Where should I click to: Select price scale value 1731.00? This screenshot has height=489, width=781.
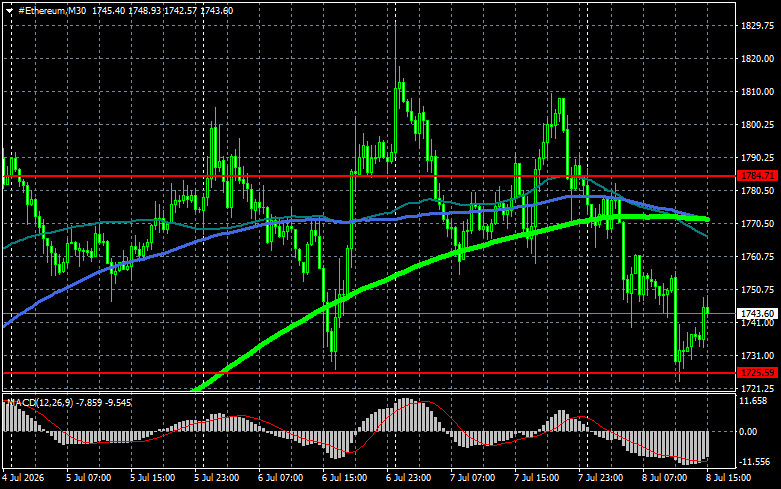pos(758,356)
